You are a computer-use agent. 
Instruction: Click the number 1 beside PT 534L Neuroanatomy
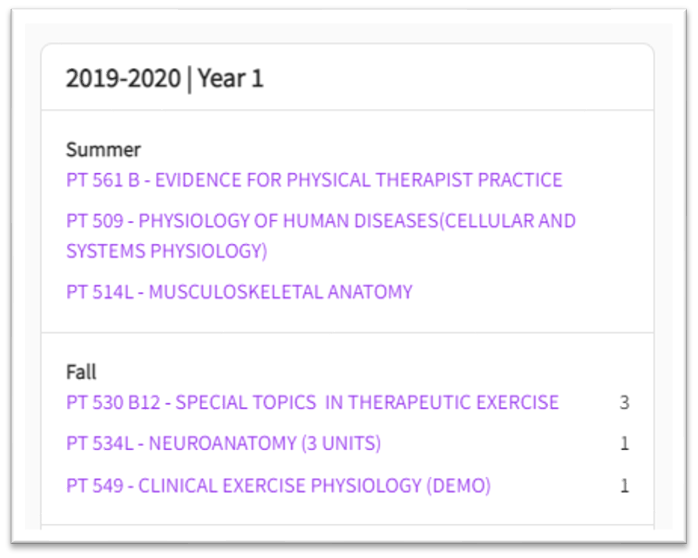coord(624,444)
